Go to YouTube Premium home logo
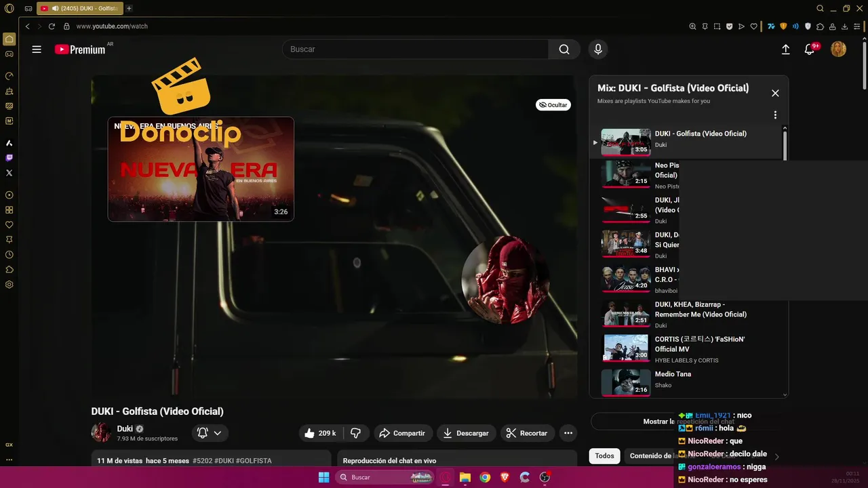Screen dimensions: 868x488 tap(80, 49)
